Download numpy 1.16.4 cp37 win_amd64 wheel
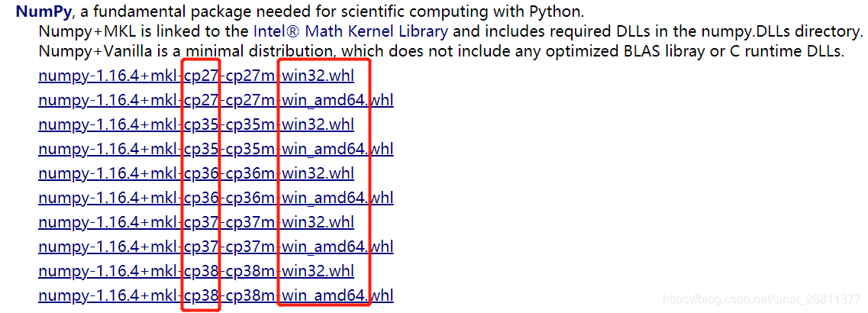The image size is (868, 313). coord(216,247)
